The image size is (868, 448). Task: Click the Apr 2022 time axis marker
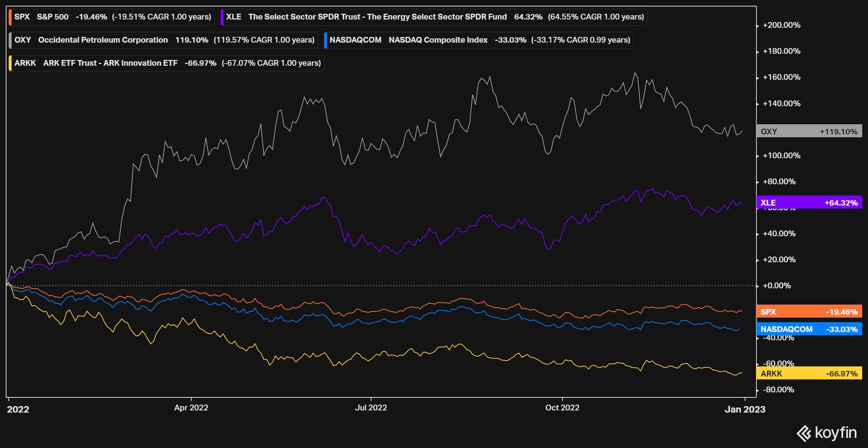click(191, 408)
